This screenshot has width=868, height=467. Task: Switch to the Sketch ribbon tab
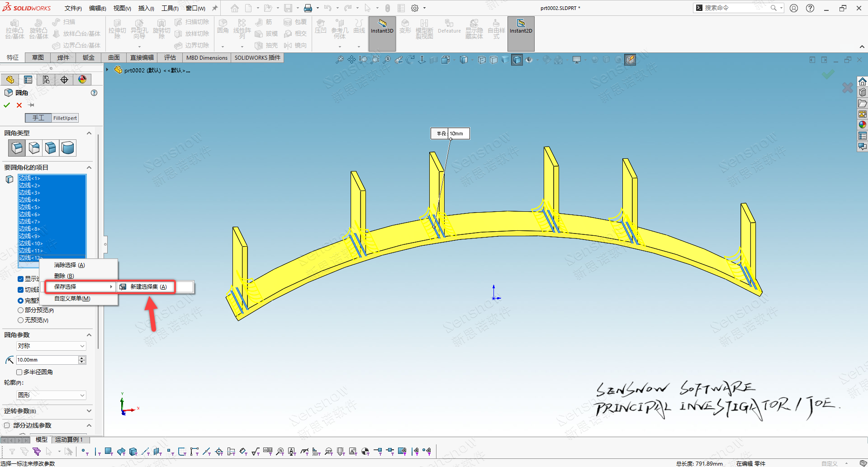pos(38,57)
